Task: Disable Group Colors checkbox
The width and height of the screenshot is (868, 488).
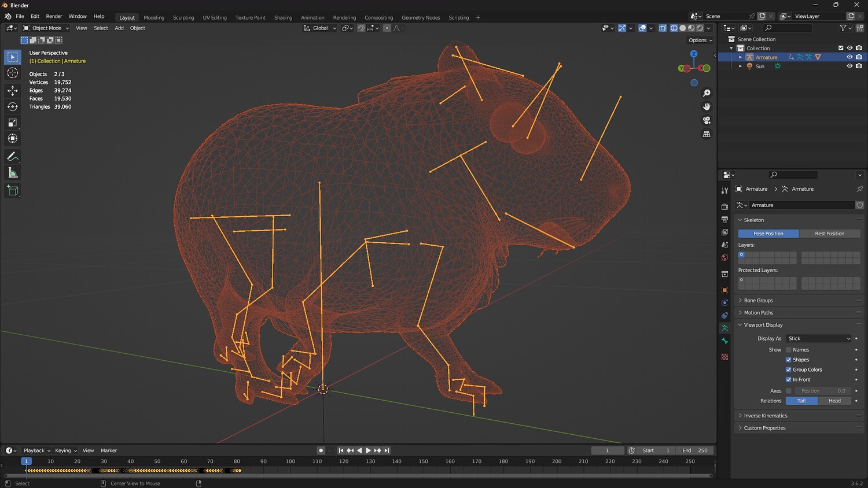Action: click(x=788, y=369)
